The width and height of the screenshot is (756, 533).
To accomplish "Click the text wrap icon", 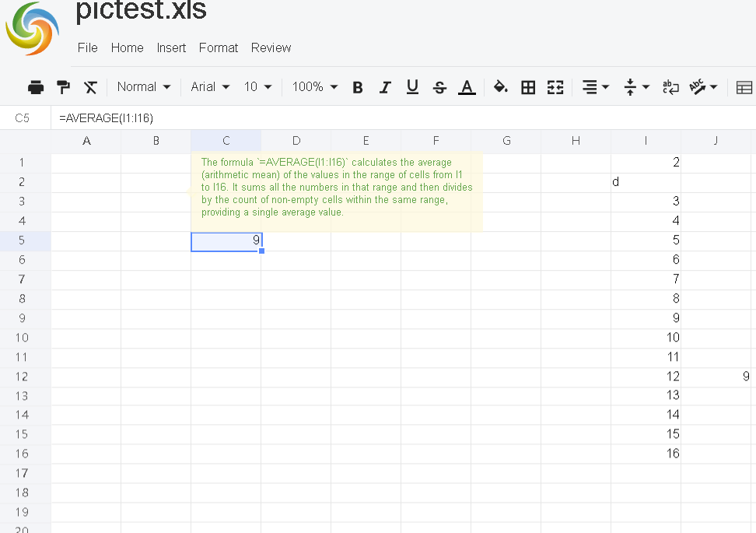I will click(x=669, y=87).
